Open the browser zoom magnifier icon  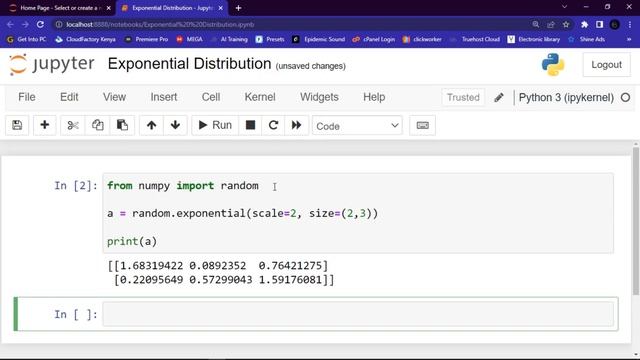click(536, 24)
